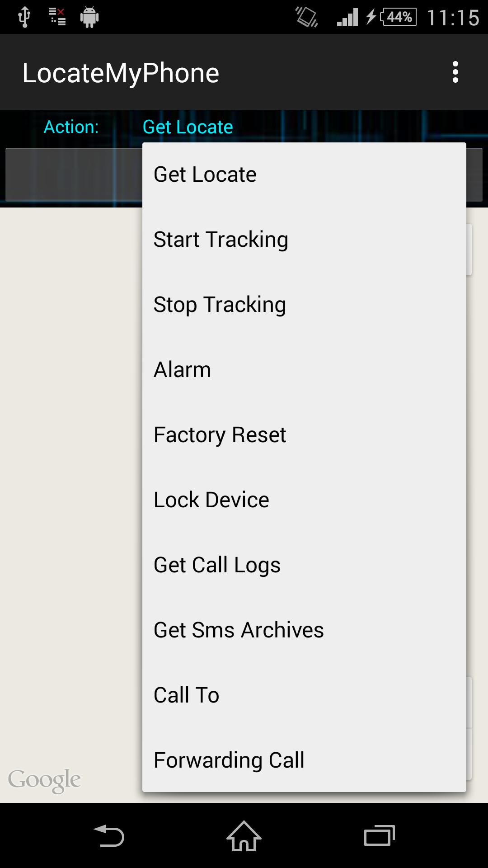Tap the Google logo on the map
The height and width of the screenshot is (868, 488).
tap(44, 780)
